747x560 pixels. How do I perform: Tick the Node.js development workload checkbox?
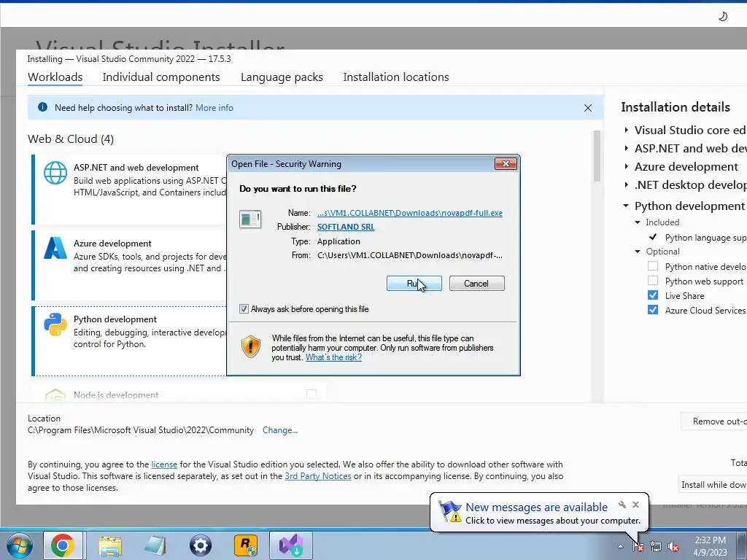311,394
